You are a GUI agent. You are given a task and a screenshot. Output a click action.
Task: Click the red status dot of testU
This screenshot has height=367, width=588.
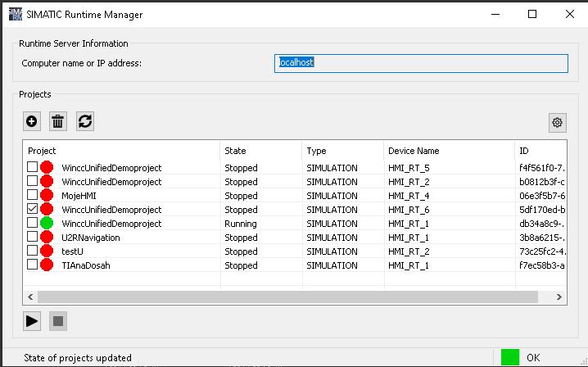pos(47,251)
